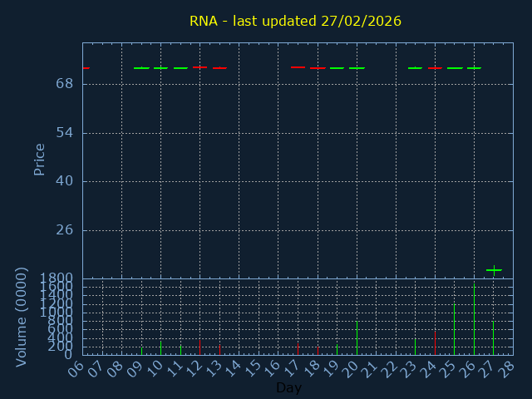Click the volume tick label 1800
The height and width of the screenshot is (399, 532).
57,278
